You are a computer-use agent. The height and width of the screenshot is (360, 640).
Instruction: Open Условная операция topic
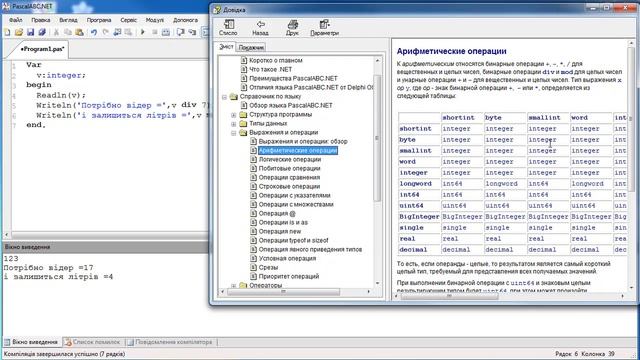click(287, 258)
